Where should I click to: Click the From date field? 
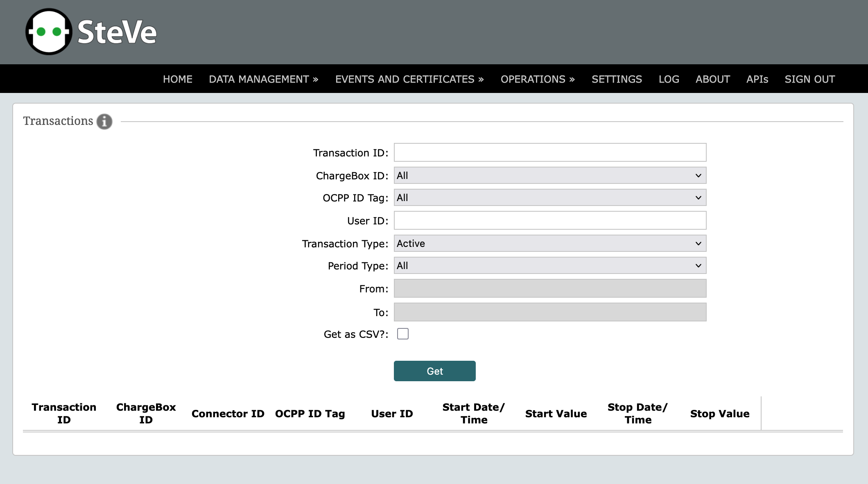click(550, 288)
